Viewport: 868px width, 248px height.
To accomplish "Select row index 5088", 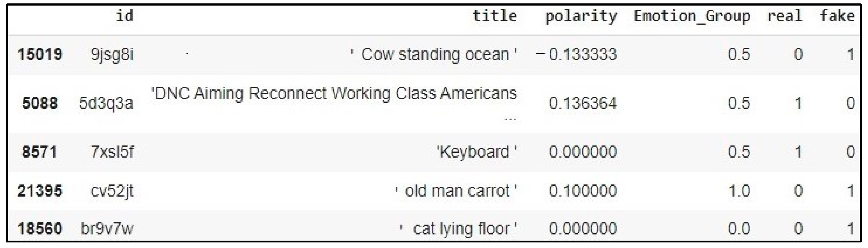I will tap(40, 103).
